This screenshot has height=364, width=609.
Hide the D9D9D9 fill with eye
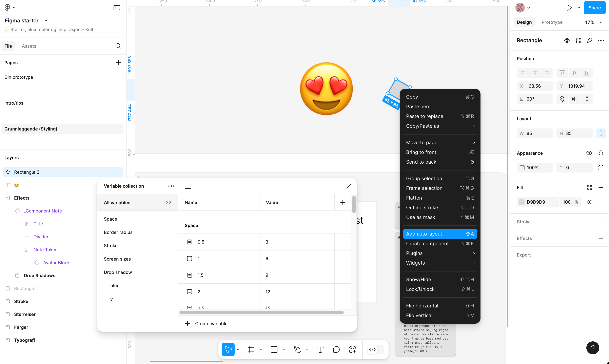pyautogui.click(x=590, y=202)
